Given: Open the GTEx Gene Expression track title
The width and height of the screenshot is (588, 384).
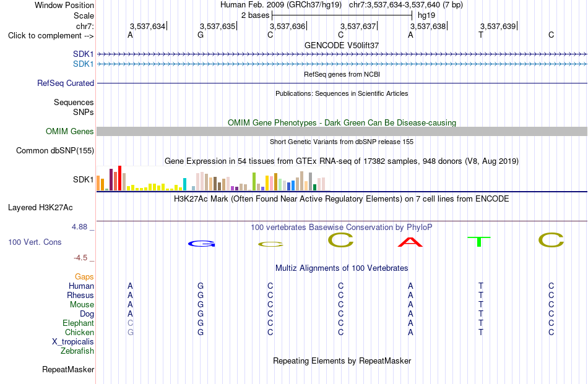Looking at the screenshot, I should pyautogui.click(x=342, y=161).
